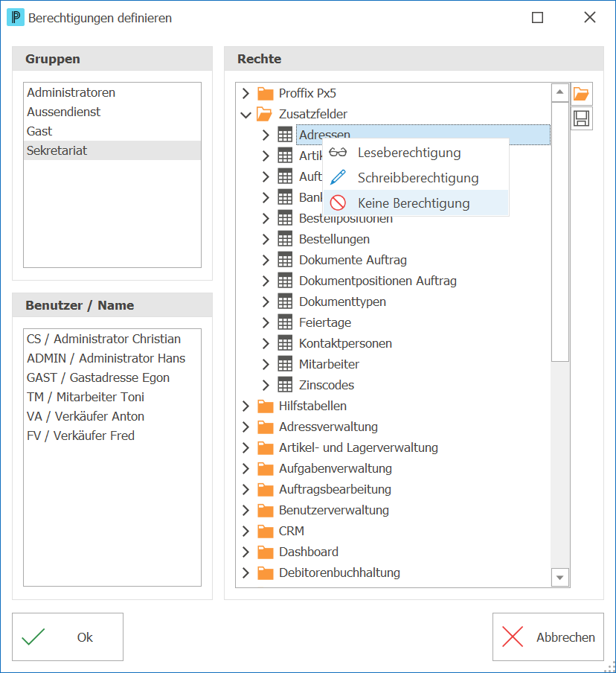
Task: Click the folder icon beside Dashboard
Action: click(265, 552)
